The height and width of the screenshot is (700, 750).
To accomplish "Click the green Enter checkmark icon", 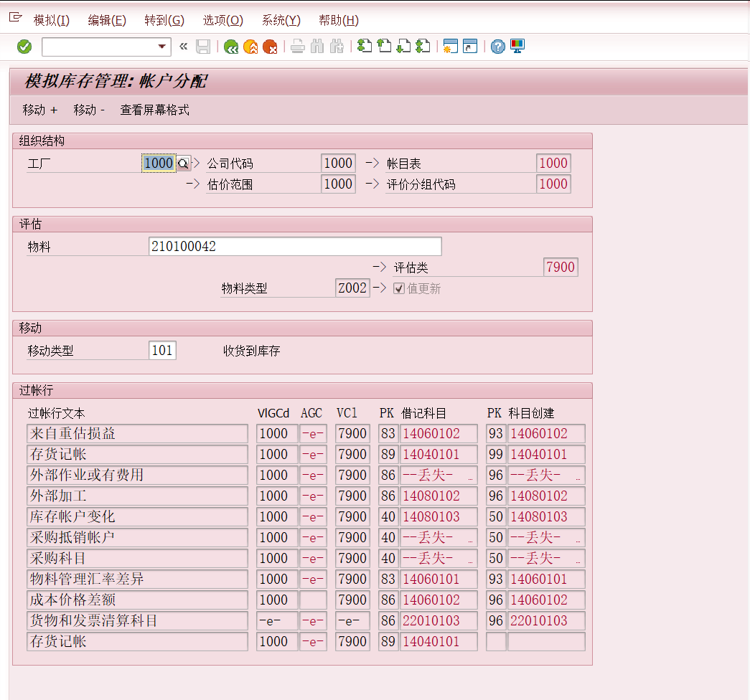I will coord(24,47).
